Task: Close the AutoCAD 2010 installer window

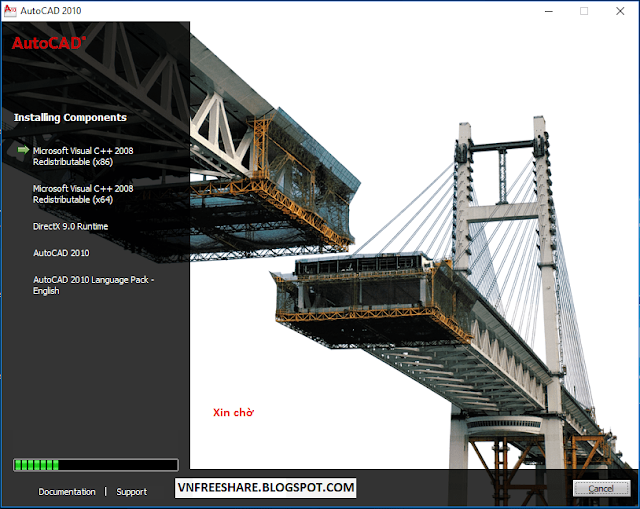Action: pyautogui.click(x=620, y=11)
